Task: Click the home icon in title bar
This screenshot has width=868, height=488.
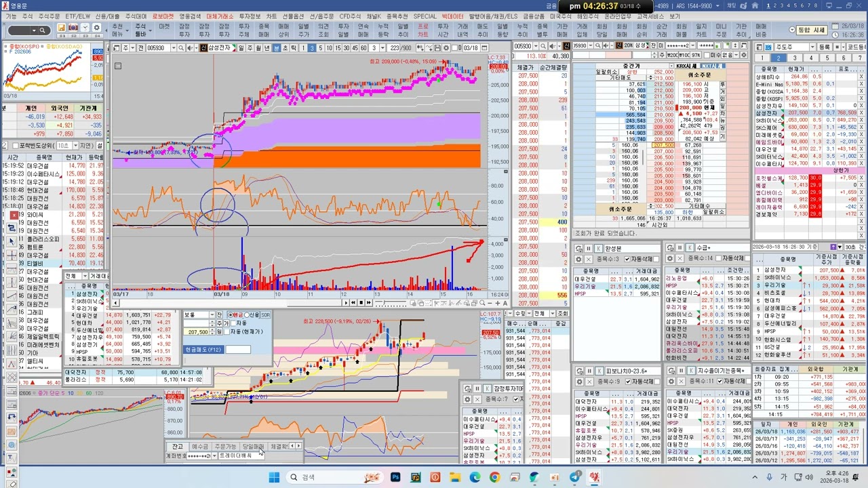Action: [x=755, y=5]
